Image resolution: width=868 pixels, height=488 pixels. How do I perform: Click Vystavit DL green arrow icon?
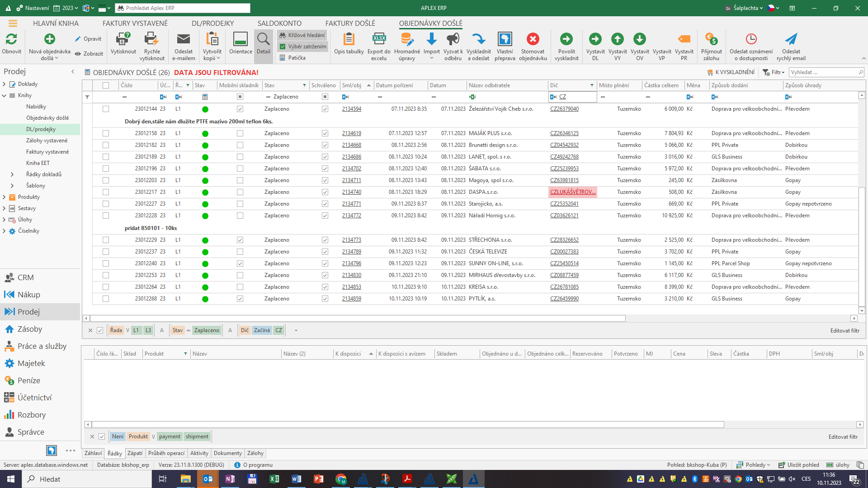[595, 40]
